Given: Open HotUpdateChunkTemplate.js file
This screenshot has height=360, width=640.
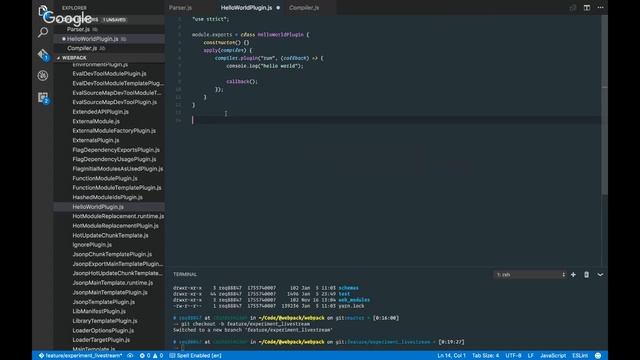Looking at the screenshot, I should coord(110,236).
